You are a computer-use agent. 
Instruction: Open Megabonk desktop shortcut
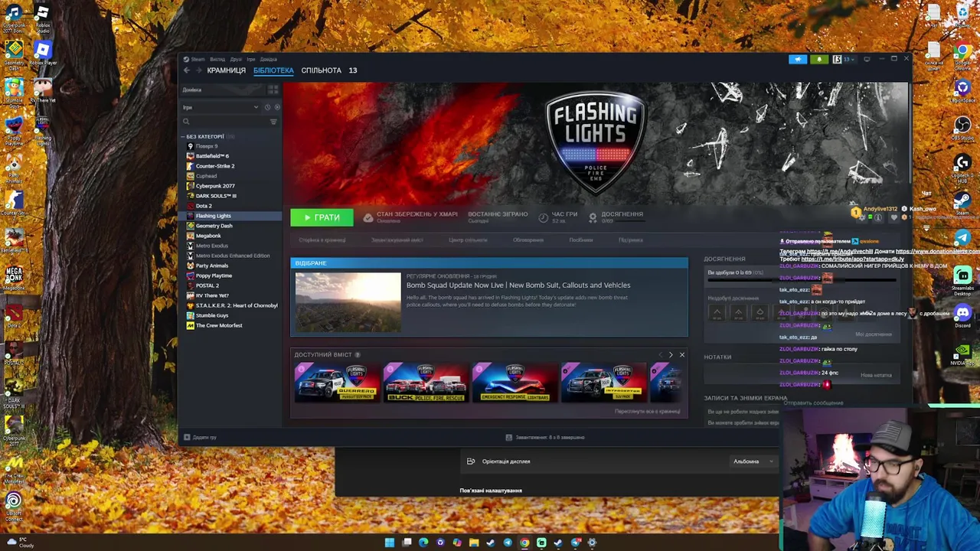14,279
